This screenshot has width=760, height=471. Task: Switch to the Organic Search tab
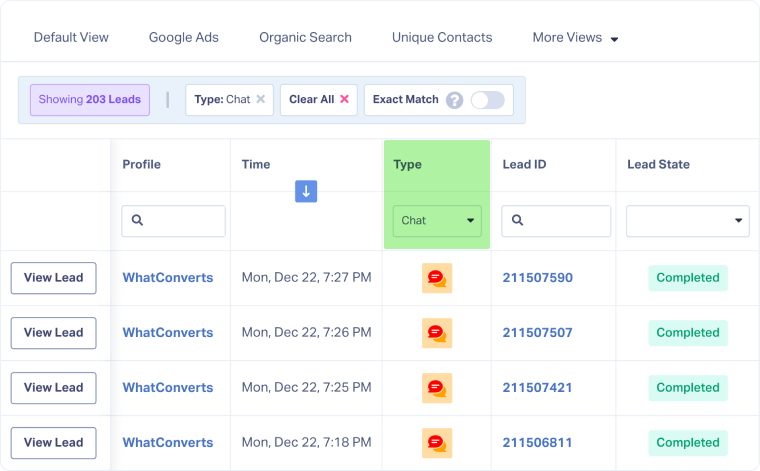(x=305, y=37)
